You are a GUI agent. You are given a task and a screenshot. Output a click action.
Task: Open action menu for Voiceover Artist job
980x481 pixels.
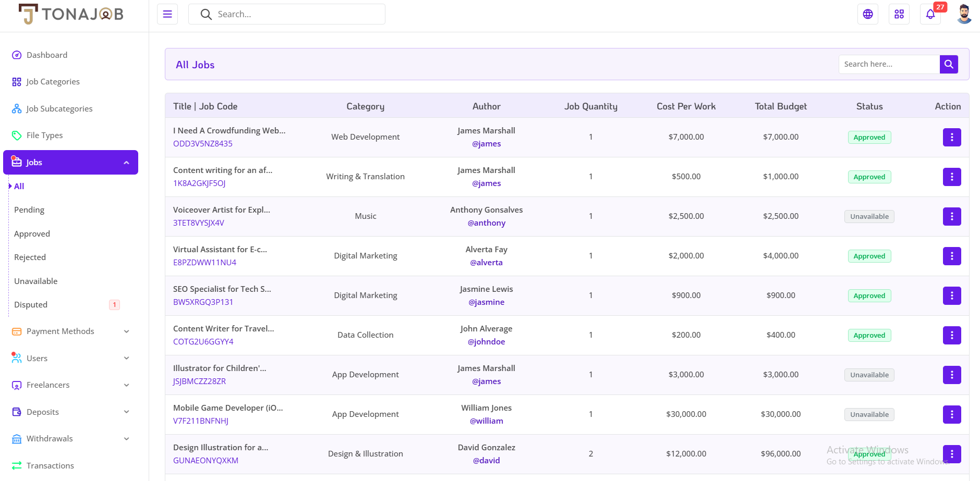coord(952,216)
